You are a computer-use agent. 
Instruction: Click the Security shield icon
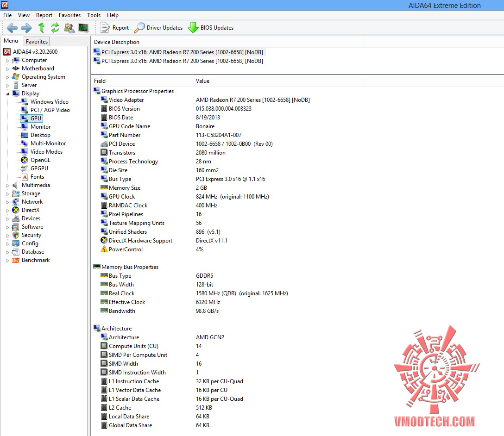15,235
